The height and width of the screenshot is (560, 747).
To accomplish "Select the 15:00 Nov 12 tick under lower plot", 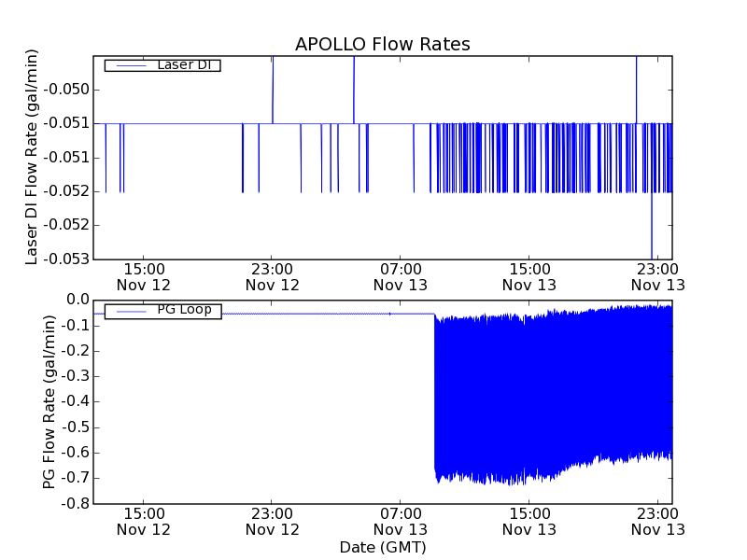I will (x=143, y=522).
